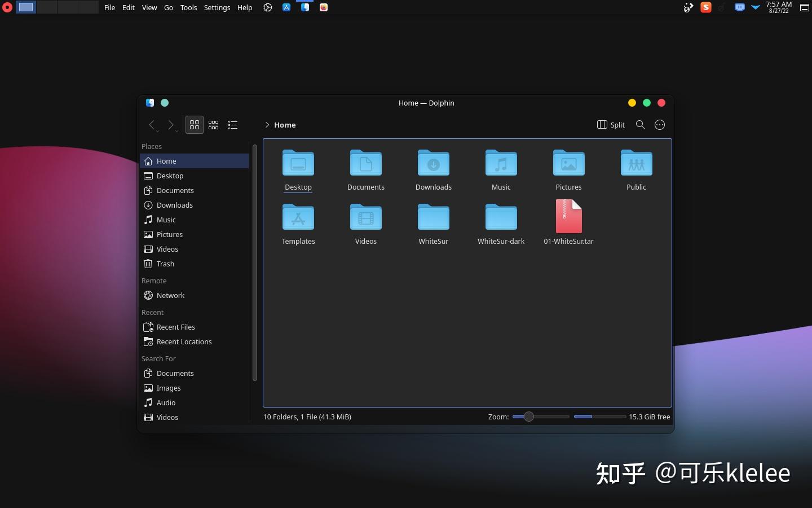Navigate back using the back arrow
Screen dimensions: 812x508
coord(151,125)
